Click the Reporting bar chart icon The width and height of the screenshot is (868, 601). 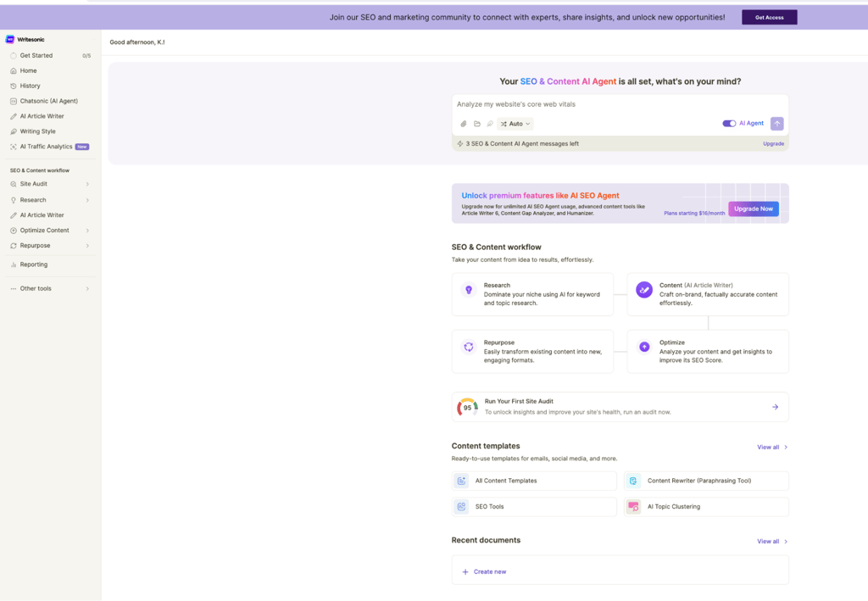click(x=14, y=264)
